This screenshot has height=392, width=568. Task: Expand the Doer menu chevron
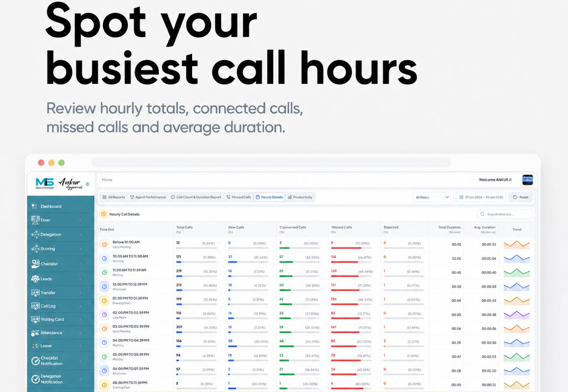click(x=80, y=220)
